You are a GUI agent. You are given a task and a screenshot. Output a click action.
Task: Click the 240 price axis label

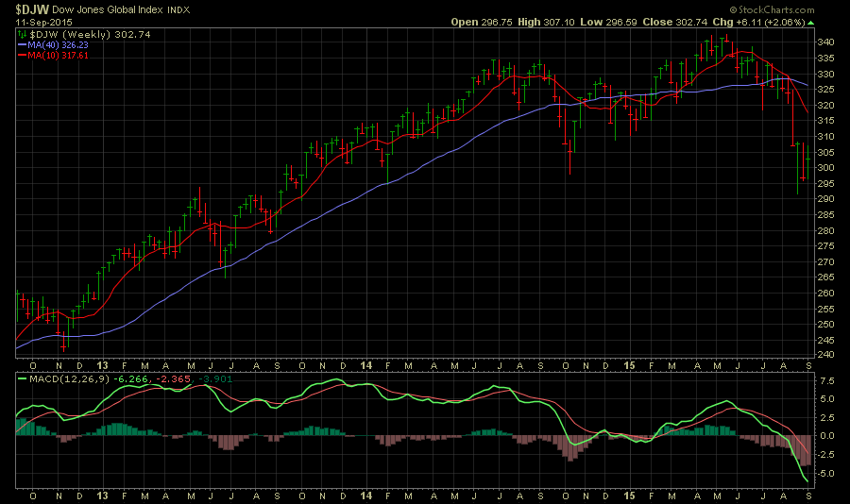(825, 355)
